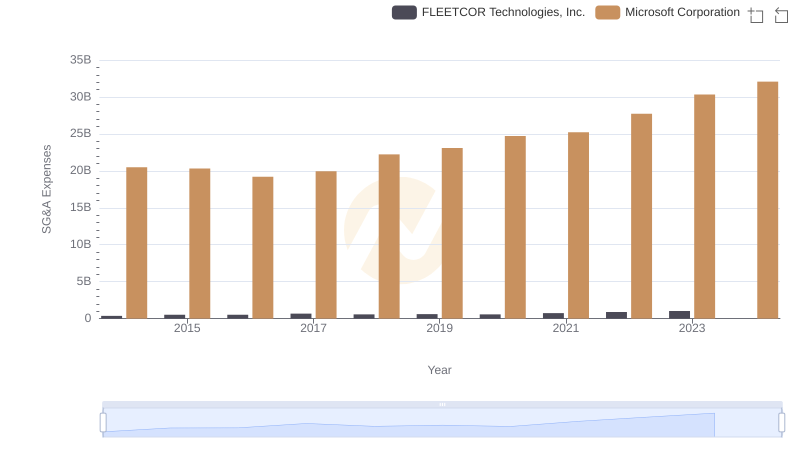
Task: Click the 5B y-axis label
Action: 84,281
